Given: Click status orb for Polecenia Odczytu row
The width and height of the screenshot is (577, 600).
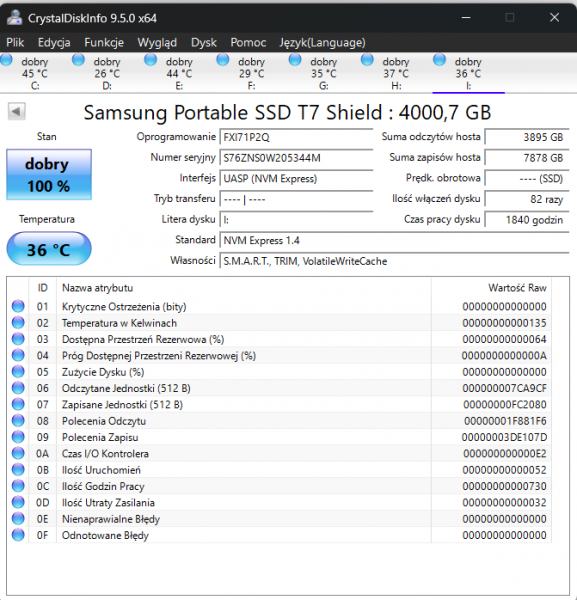Looking at the screenshot, I should (18, 421).
